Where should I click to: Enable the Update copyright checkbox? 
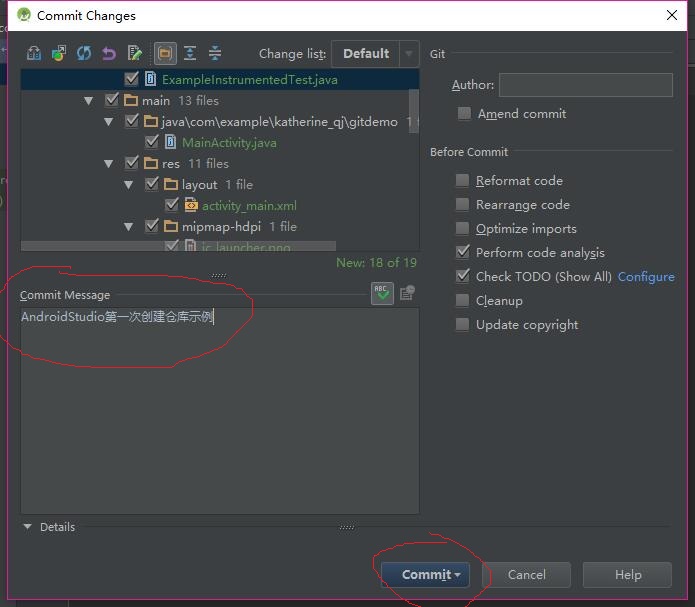coord(462,324)
